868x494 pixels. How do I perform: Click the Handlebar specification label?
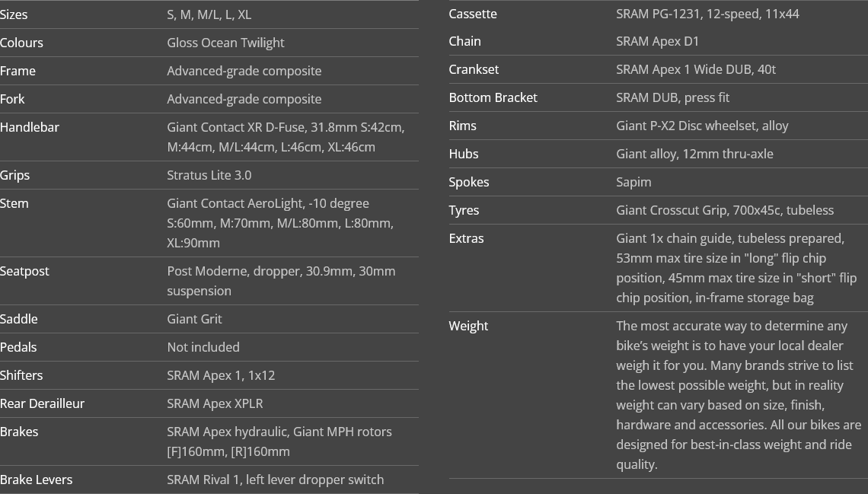30,127
